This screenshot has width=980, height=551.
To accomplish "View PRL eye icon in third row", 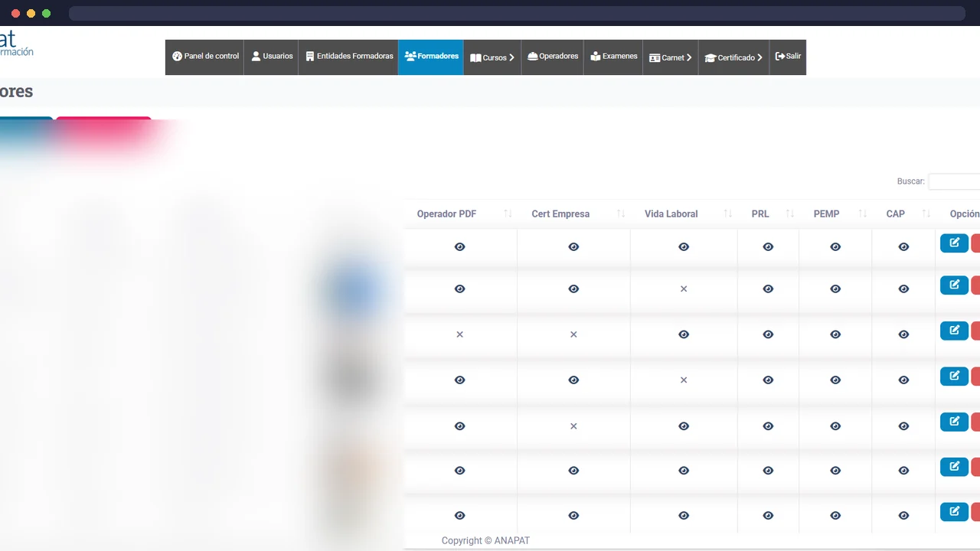I will [768, 334].
